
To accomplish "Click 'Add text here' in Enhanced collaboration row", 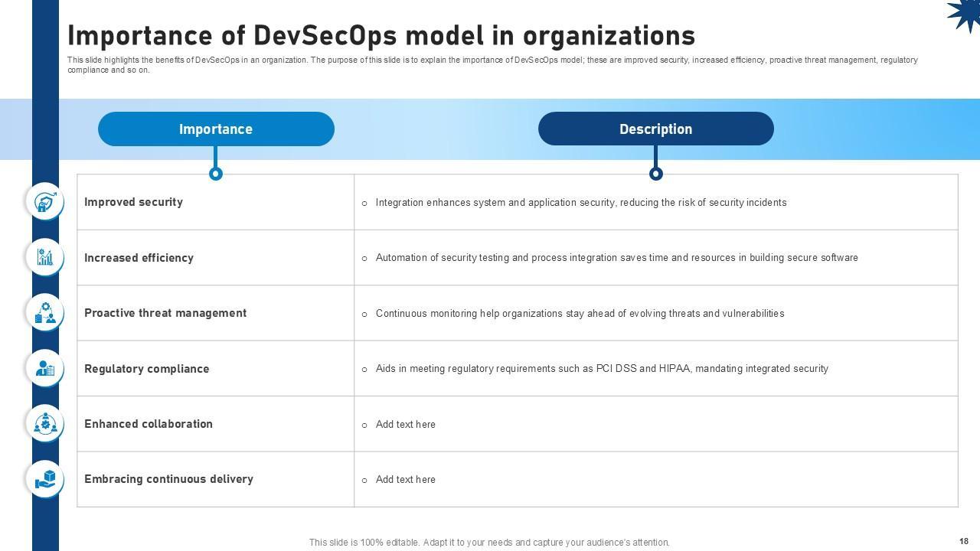I will point(406,424).
